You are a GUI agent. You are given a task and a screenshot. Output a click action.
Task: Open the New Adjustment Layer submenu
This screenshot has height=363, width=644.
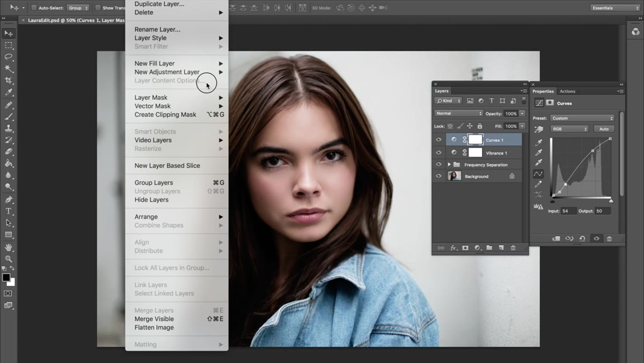(x=177, y=72)
